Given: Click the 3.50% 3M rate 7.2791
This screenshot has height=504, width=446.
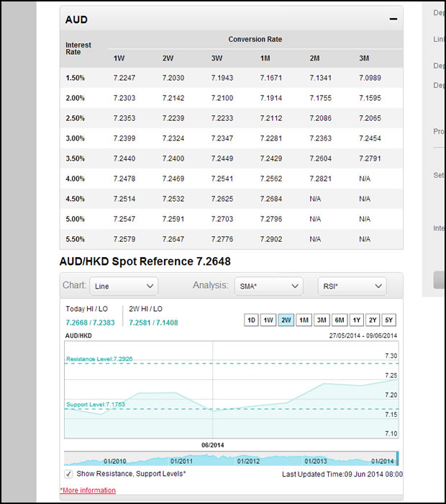Looking at the screenshot, I should tap(370, 158).
